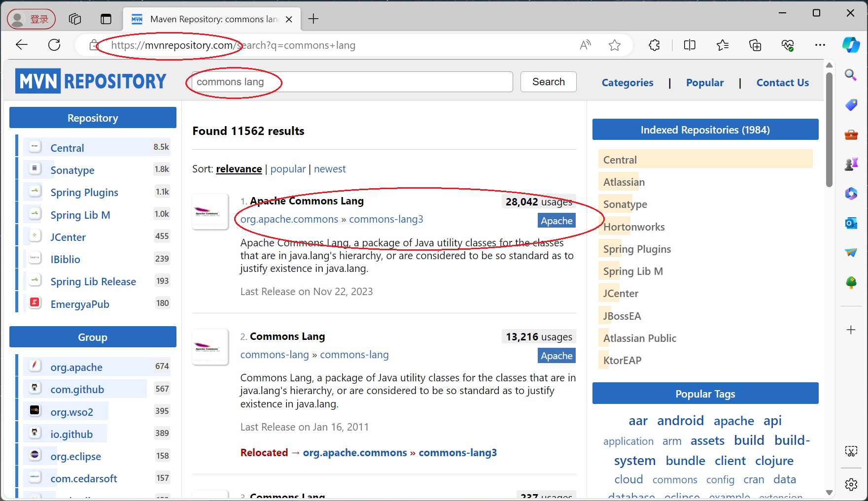Open the sidebar Games chess icon
The image size is (868, 501).
[x=851, y=164]
